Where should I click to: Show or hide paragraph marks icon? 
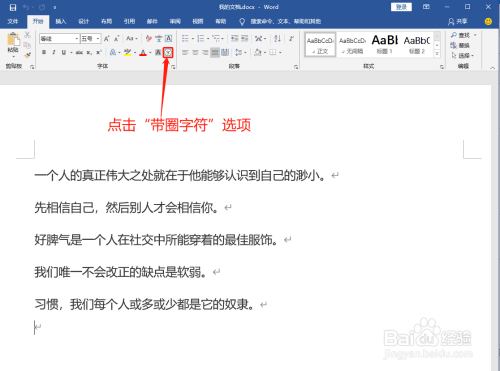[291, 39]
